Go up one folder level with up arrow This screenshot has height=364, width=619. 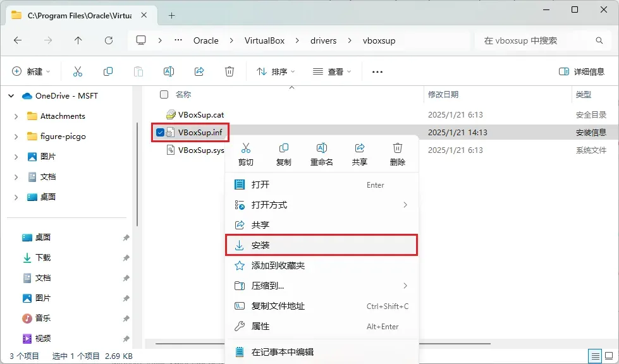point(78,40)
